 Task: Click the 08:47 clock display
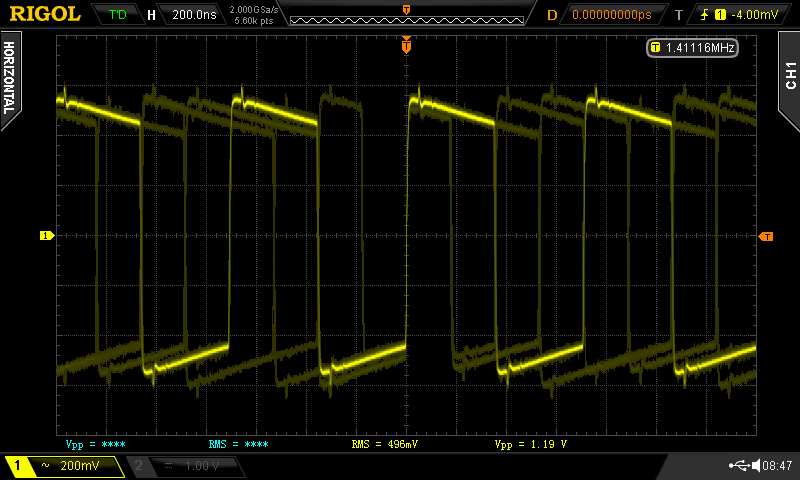777,466
